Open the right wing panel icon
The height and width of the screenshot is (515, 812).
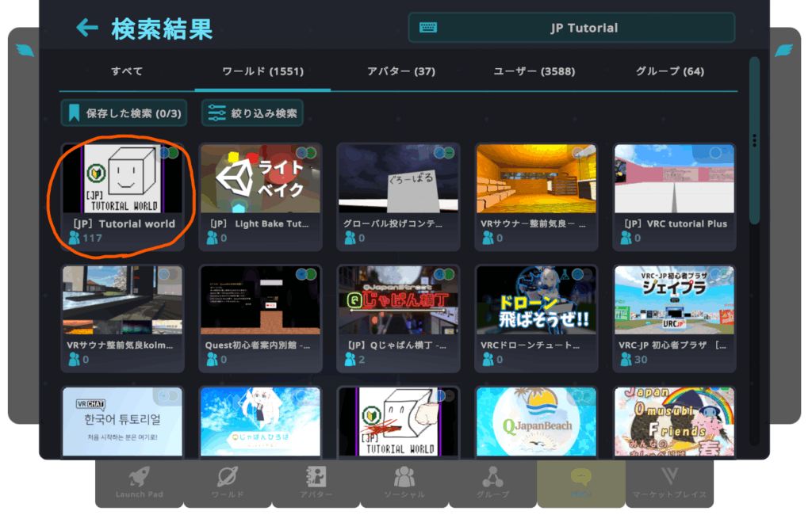[x=784, y=50]
